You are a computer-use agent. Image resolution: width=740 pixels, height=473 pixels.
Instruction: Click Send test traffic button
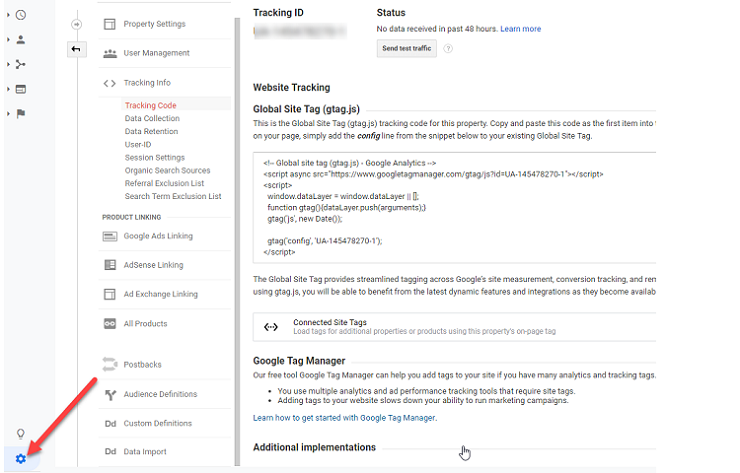406,48
